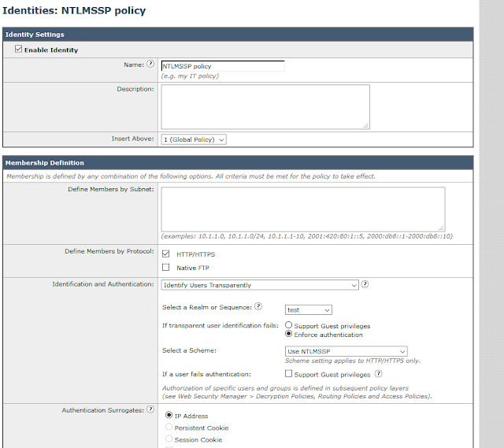Click the 'Scheme setting applies to HTTP/HTTPS only.' note
Screen dimensions: 504x448
pos(353,361)
